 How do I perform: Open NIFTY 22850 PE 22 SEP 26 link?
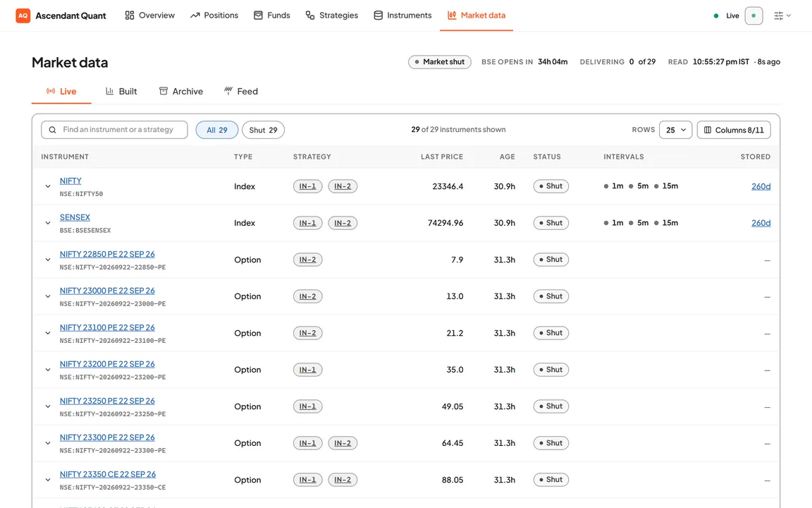[x=107, y=254]
